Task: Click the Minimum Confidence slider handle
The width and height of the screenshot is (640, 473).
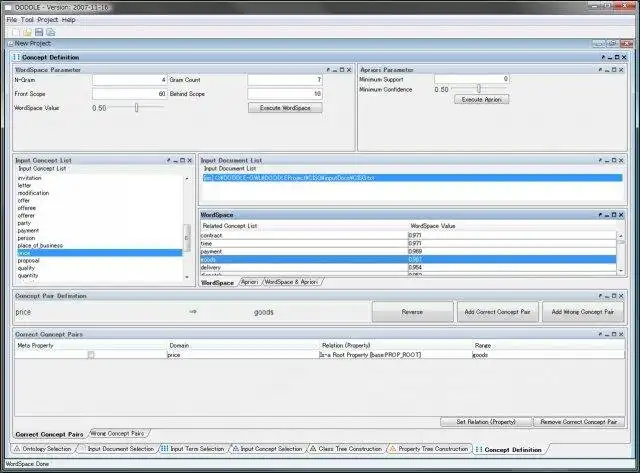Action: [479, 89]
